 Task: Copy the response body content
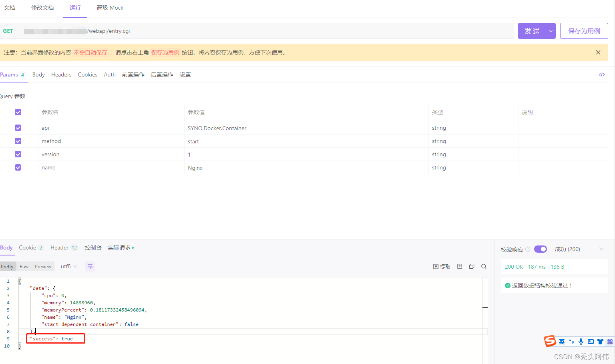472,266
